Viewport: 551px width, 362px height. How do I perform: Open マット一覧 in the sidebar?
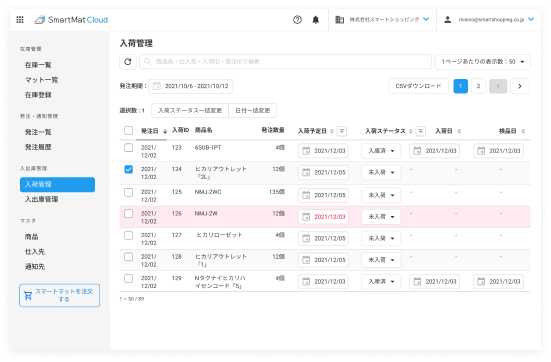[x=41, y=80]
